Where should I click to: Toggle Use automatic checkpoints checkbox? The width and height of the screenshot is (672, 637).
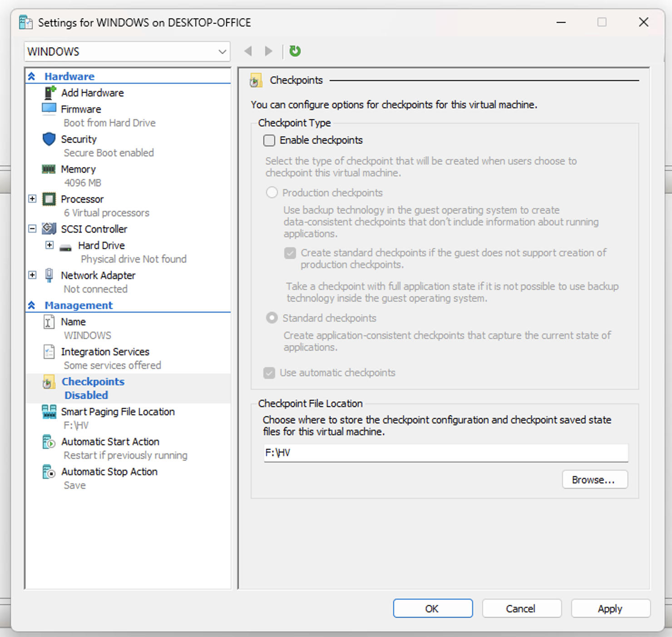click(x=269, y=373)
